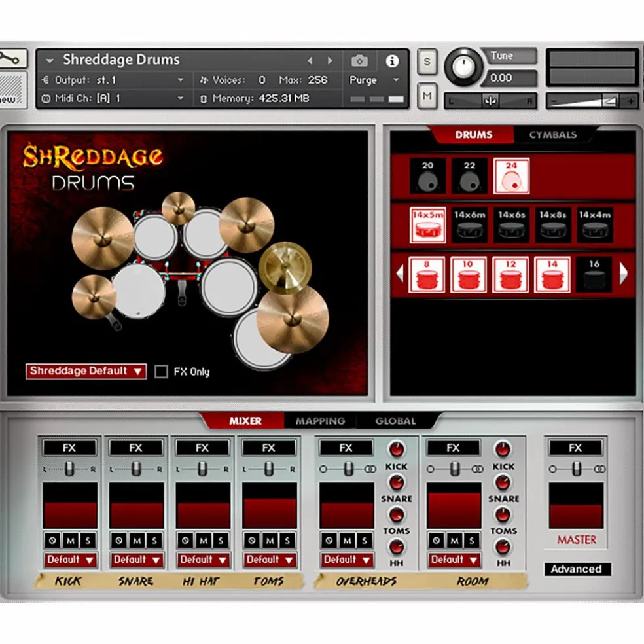Open the Shreddage Default preset dropdown
The width and height of the screenshot is (644, 644).
coord(86,371)
